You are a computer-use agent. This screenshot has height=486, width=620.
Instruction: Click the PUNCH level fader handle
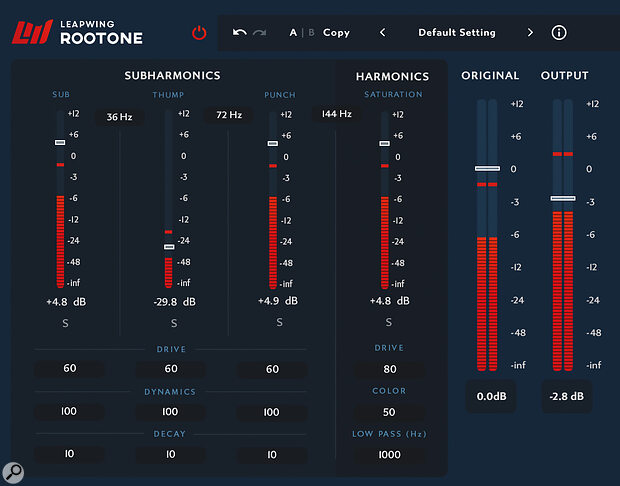tap(273, 144)
